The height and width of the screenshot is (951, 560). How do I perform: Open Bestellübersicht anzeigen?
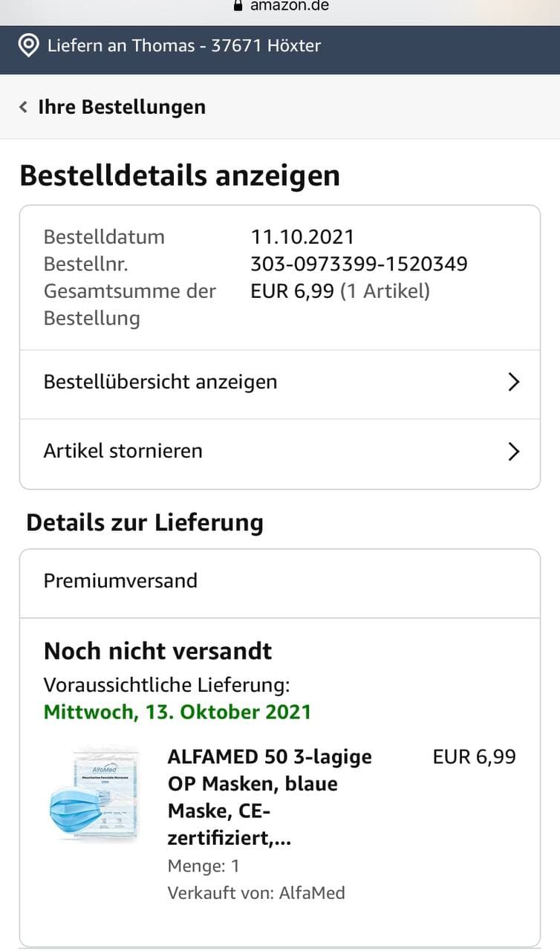point(160,382)
